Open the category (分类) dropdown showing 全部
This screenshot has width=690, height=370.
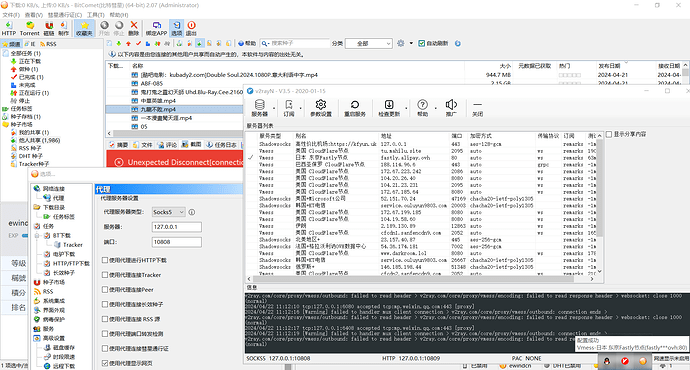(x=368, y=44)
